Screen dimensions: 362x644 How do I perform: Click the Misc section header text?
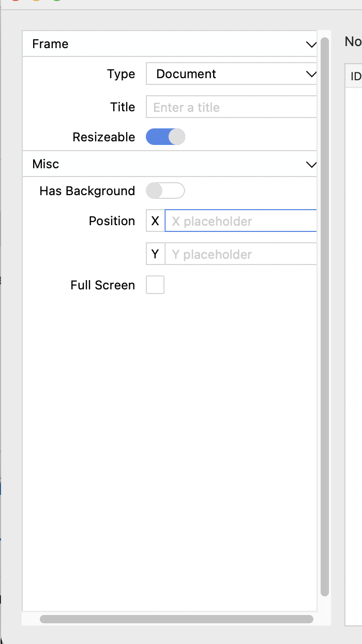pos(46,164)
